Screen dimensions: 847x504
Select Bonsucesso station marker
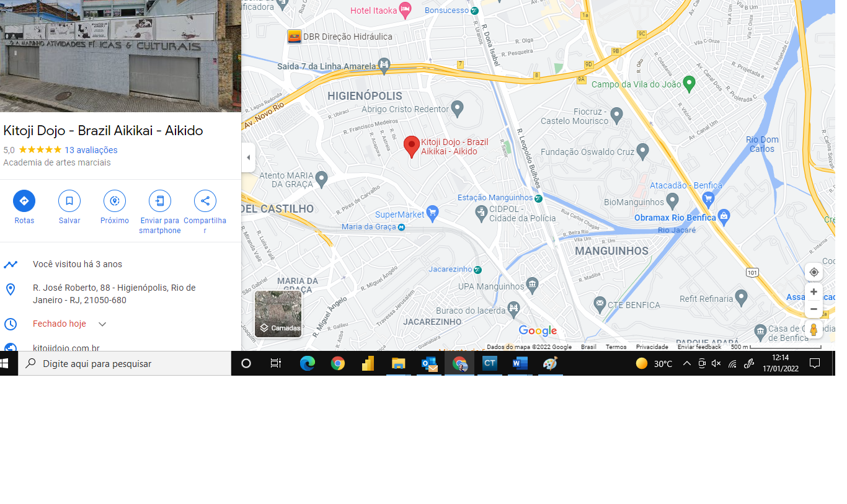[474, 11]
